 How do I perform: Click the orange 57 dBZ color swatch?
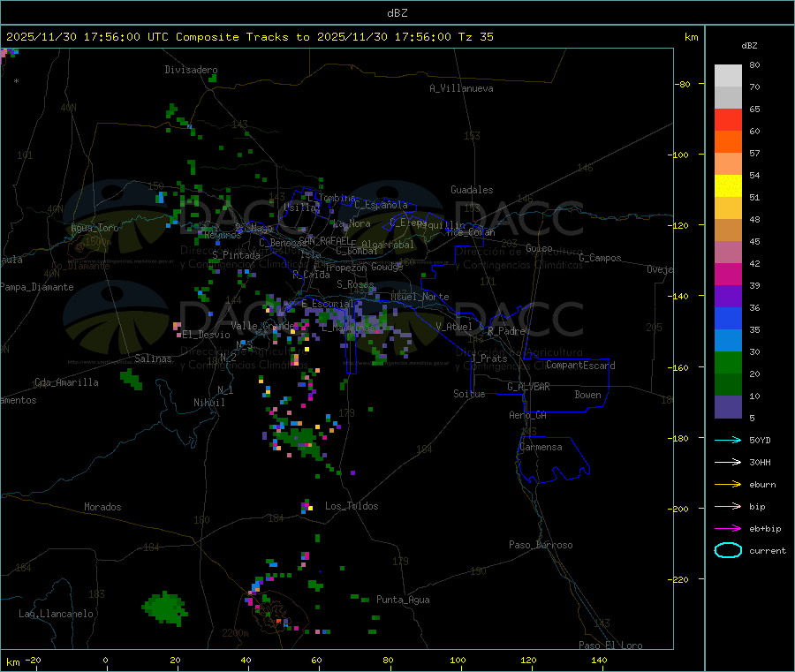[x=728, y=142]
